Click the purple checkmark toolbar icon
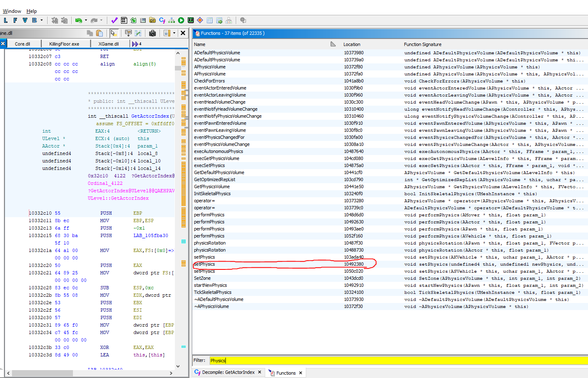Screen dimensions: 588x378 114,20
